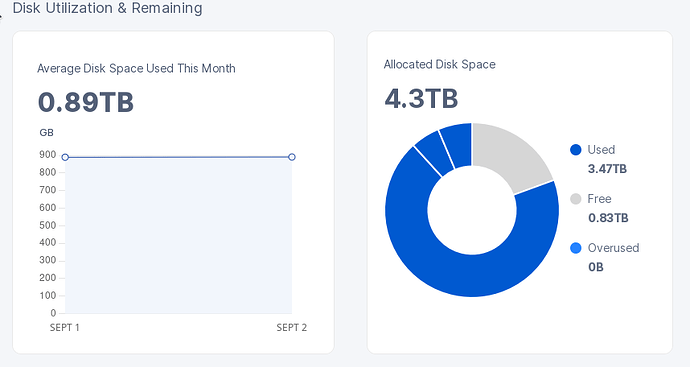Click the 0.89TB average value

tap(86, 102)
